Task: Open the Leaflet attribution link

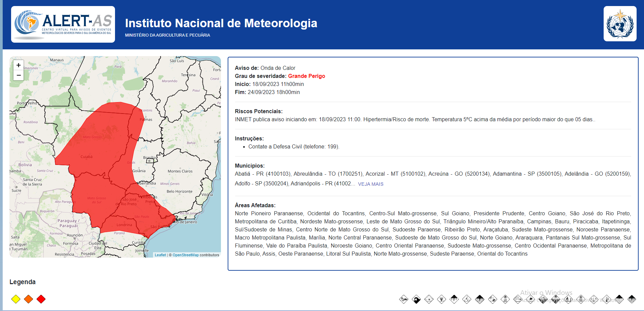Action: click(160, 255)
